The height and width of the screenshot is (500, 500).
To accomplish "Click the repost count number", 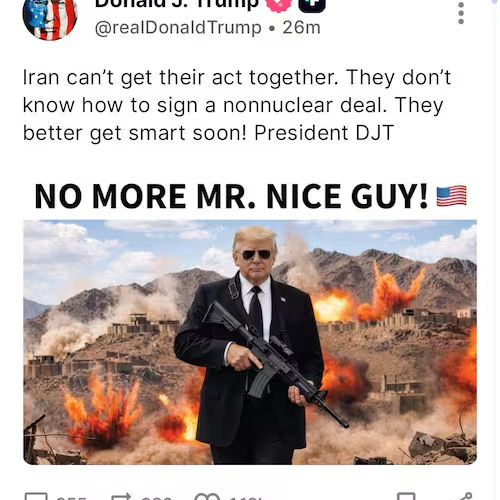I will point(157,498).
